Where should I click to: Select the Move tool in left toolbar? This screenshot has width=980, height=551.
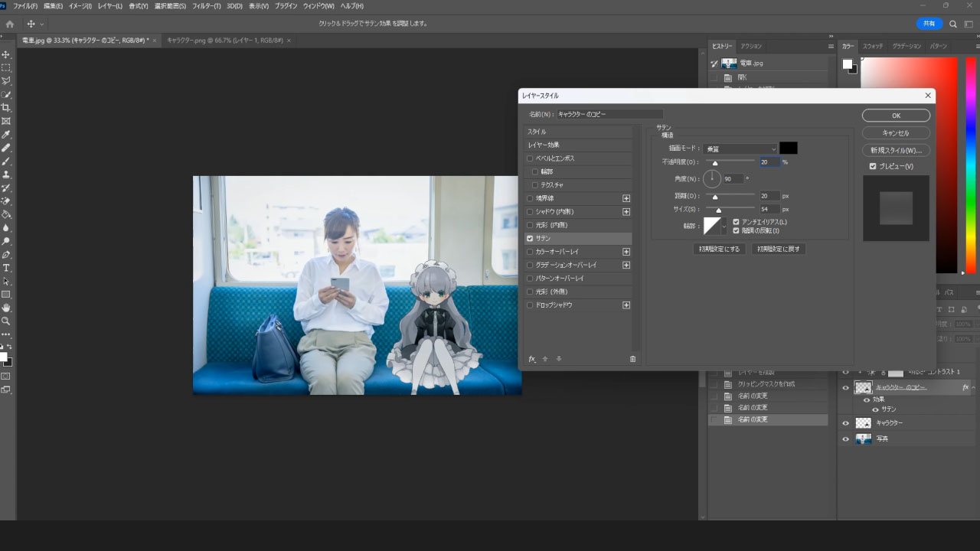click(6, 55)
